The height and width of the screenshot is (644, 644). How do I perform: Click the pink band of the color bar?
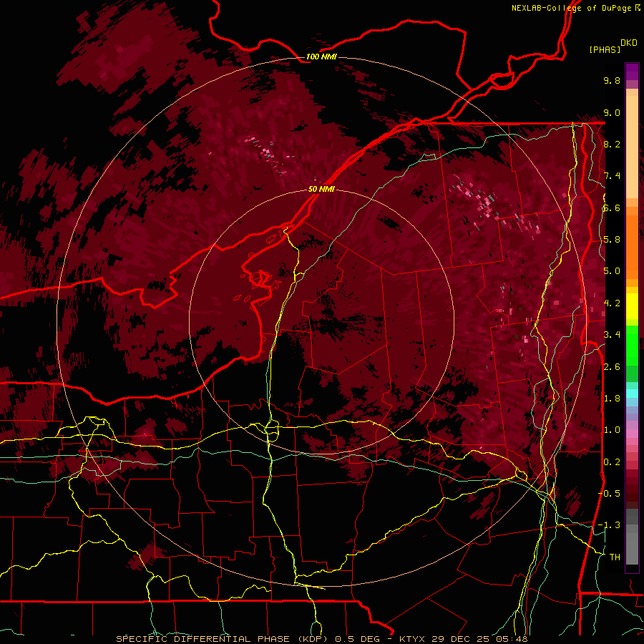pyautogui.click(x=632, y=434)
